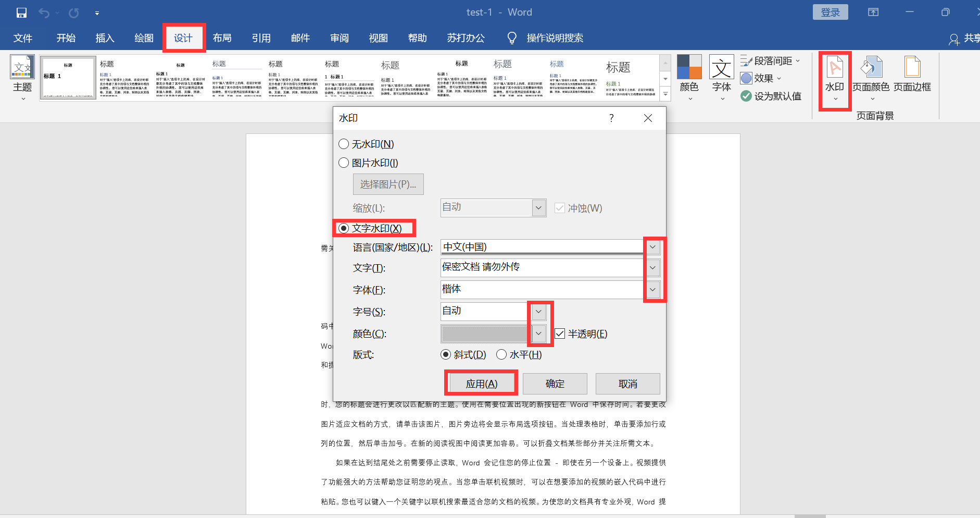Open the 字体 fonts button
The height and width of the screenshot is (518, 980).
pos(722,77)
